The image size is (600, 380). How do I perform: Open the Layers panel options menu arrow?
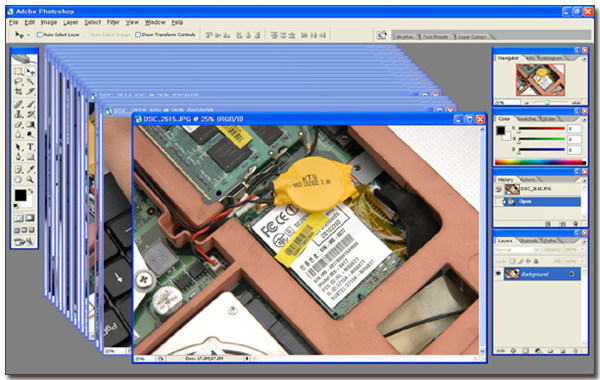pos(584,241)
